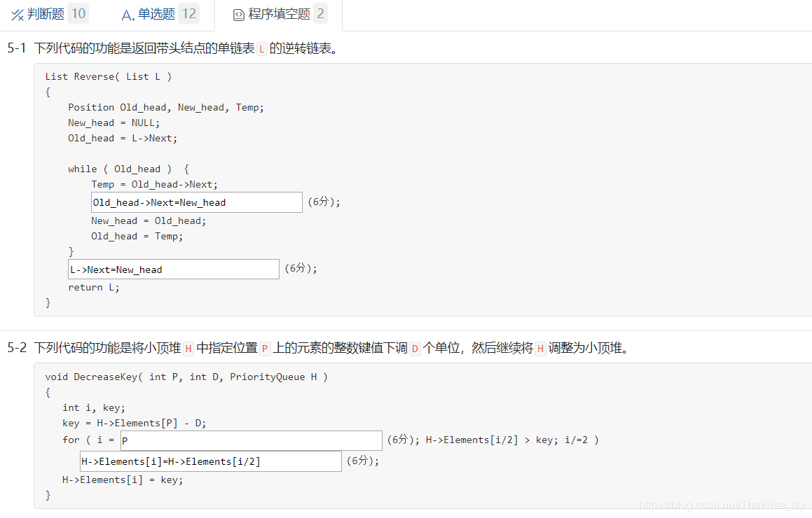
Task: Click the input holding H->Elements[i]=H->Elements[i/2]
Action: tap(211, 461)
